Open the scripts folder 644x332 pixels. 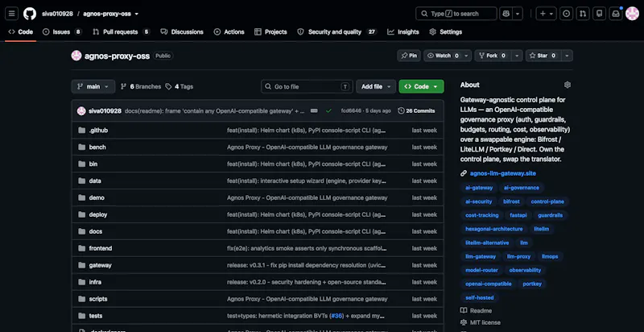click(x=98, y=299)
